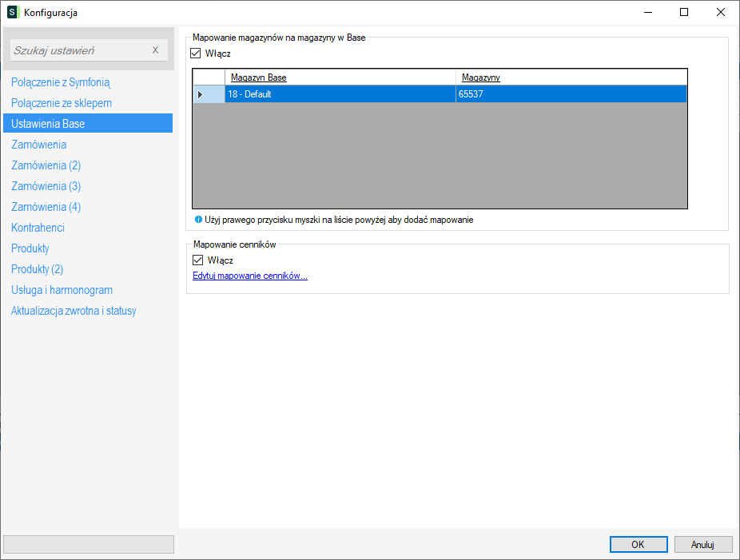The height and width of the screenshot is (560, 740).
Task: Sort by Magazyn Base column header
Action: [258, 77]
